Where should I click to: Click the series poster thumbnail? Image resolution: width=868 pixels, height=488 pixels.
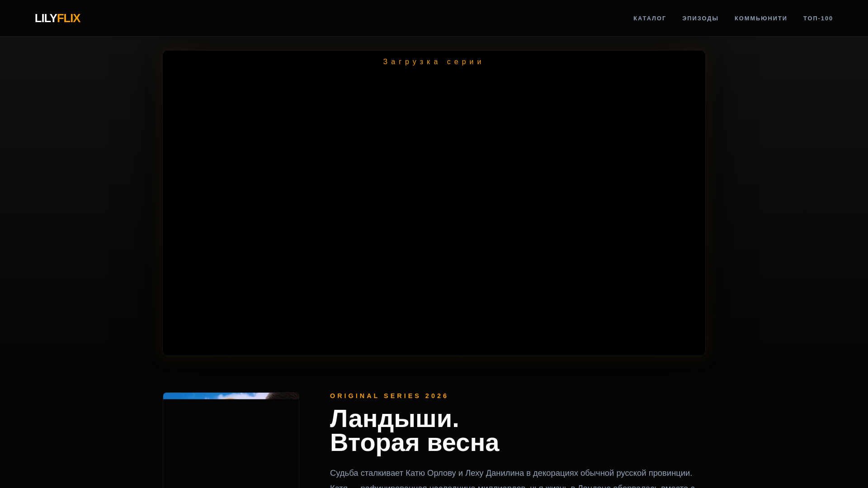[x=231, y=440]
